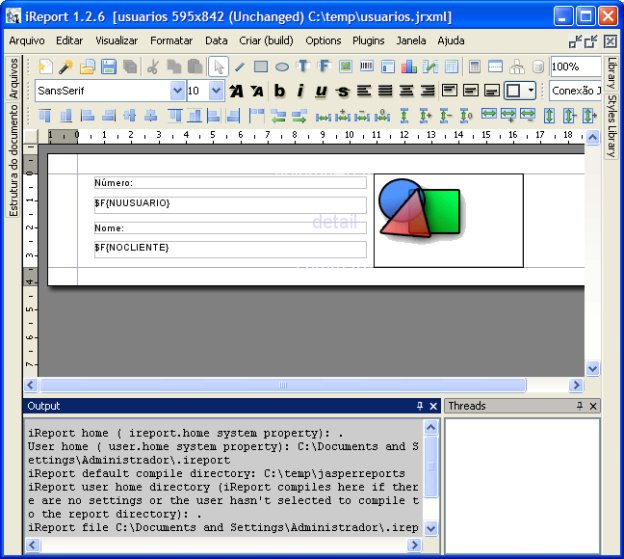The height and width of the screenshot is (559, 624).
Task: Select the $F{NUUSUARIO} field in the report
Action: (x=230, y=204)
